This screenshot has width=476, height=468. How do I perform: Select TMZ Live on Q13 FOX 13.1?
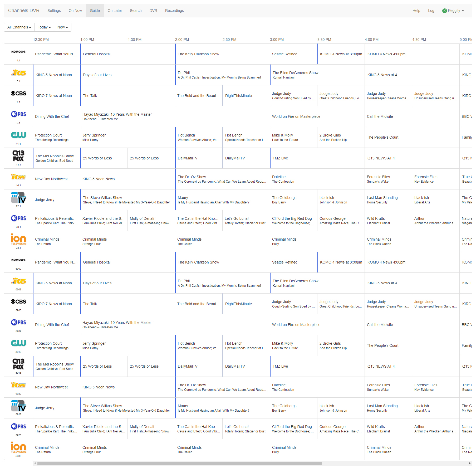pos(280,158)
